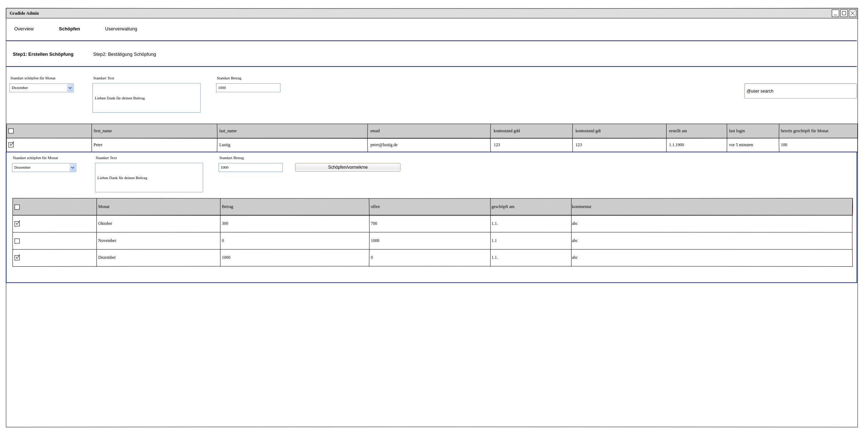Go to Step2: Bestätigung Schöpfung tab
The height and width of the screenshot is (440, 868).
pyautogui.click(x=124, y=54)
